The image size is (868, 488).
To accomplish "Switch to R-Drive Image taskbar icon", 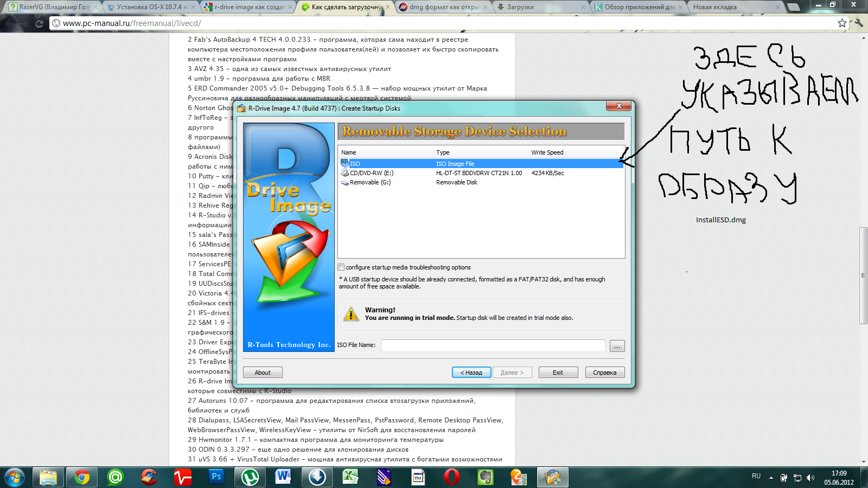I will [553, 477].
